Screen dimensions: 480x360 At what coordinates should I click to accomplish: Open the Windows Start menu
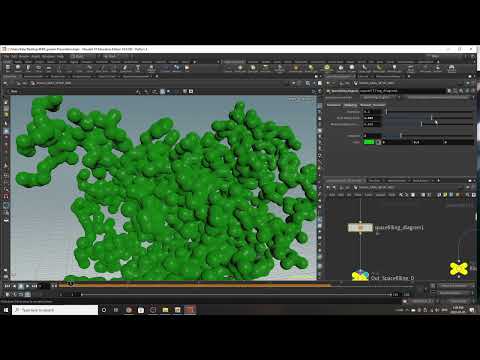pyautogui.click(x=6, y=310)
